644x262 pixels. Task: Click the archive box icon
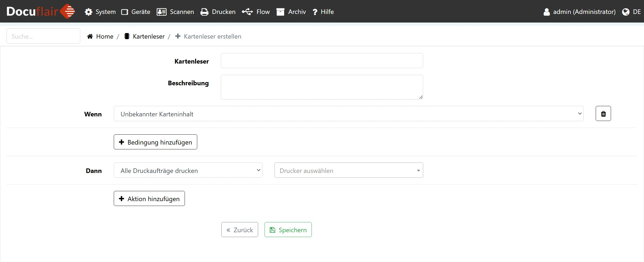click(280, 12)
